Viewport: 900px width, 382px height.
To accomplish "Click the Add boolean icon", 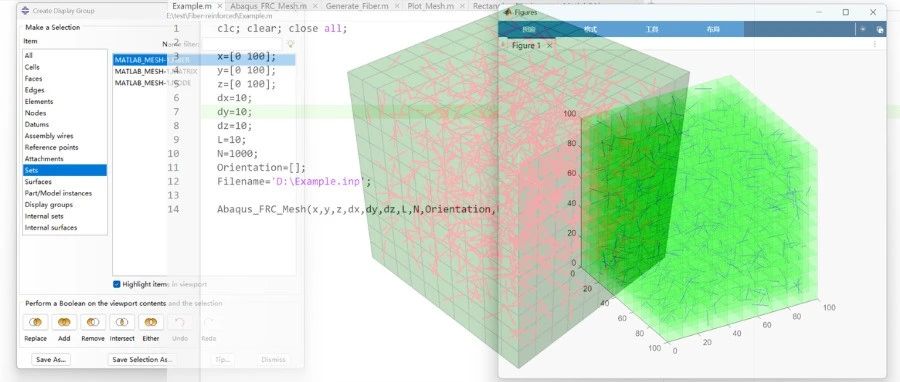I will (x=64, y=322).
